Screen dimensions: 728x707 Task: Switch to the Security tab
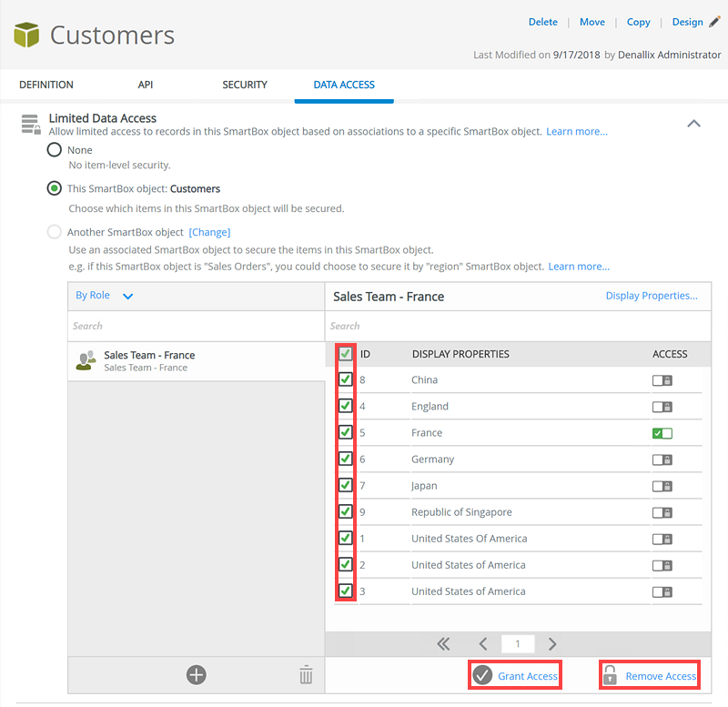click(245, 85)
